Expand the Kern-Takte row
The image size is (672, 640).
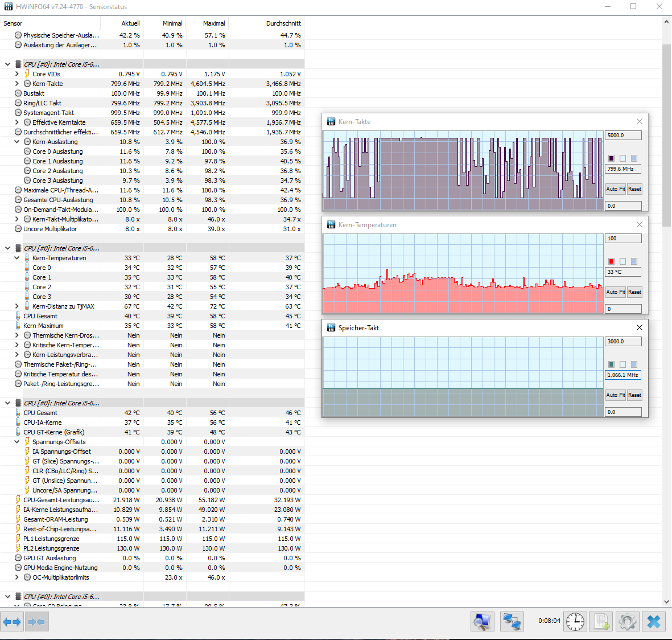coord(17,84)
